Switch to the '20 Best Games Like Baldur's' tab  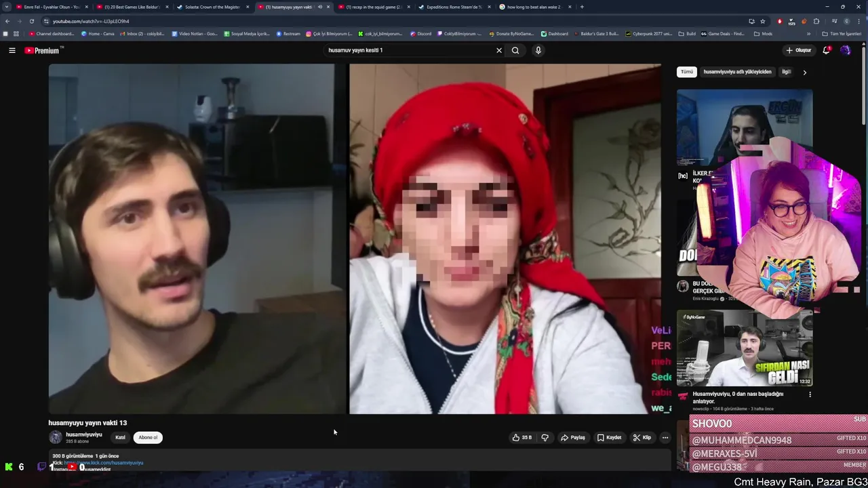132,7
